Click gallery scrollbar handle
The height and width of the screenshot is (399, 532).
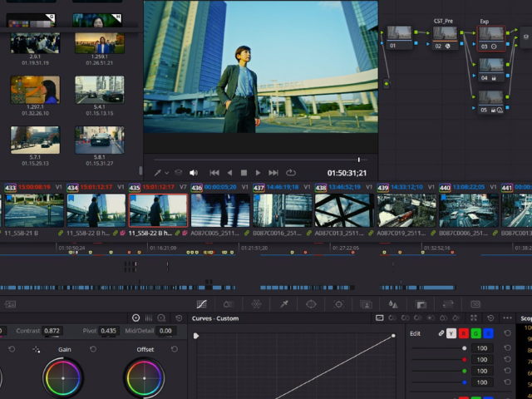coord(140,170)
